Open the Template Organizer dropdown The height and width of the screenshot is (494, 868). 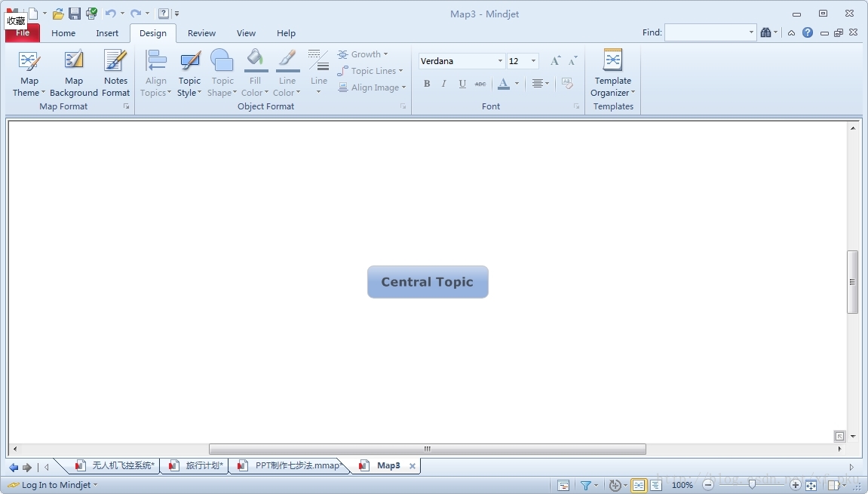[x=613, y=74]
